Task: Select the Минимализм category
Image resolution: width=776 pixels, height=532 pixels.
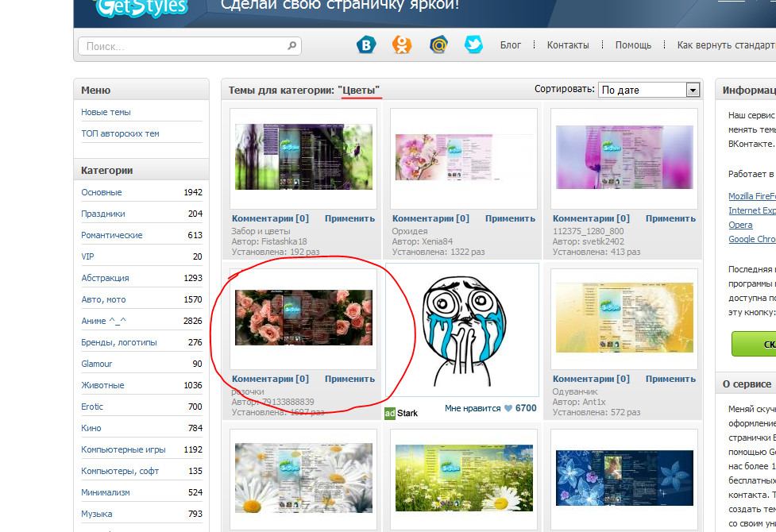Action: coord(106,492)
